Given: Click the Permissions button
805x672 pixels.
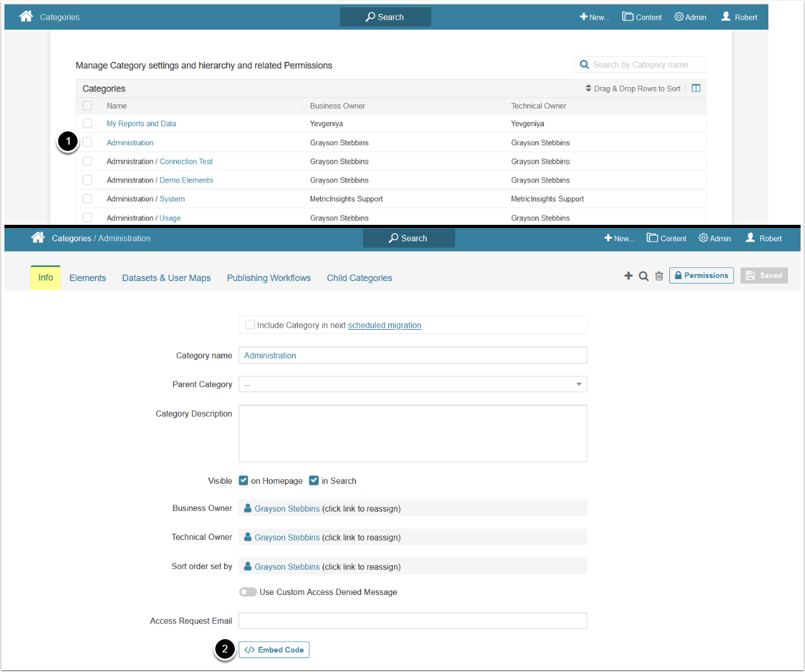Looking at the screenshot, I should coord(701,275).
